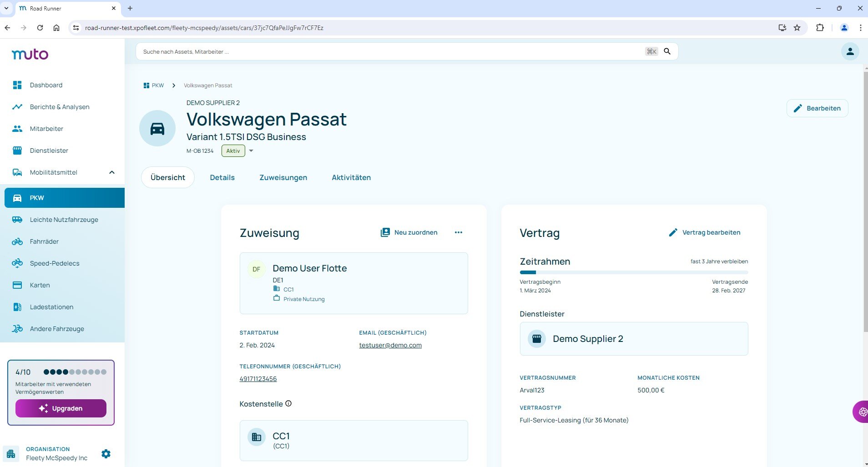
Task: Click the 4/10 usage dots indicator
Action: [x=75, y=372]
